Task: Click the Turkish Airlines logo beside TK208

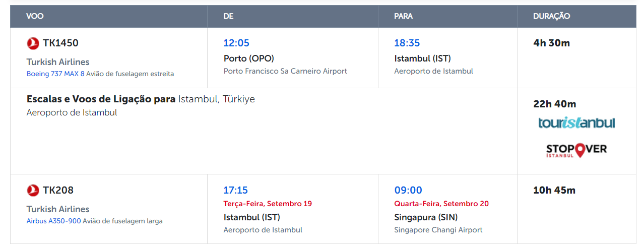Action: click(x=33, y=191)
